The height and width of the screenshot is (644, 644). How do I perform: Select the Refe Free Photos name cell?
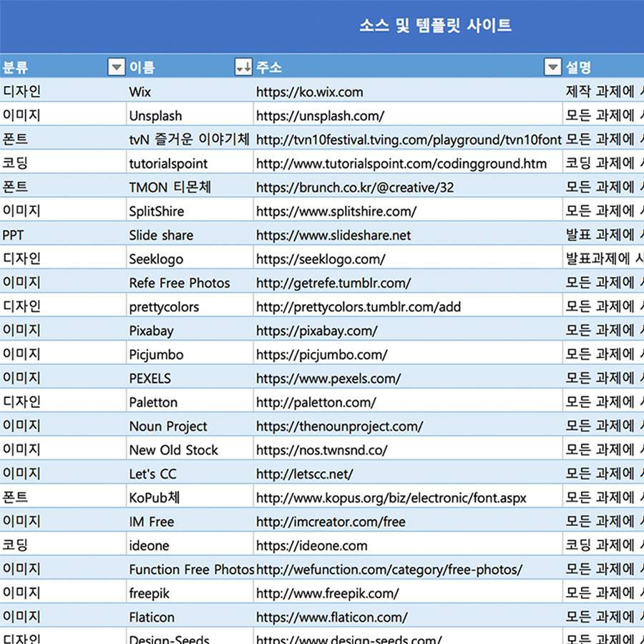pyautogui.click(x=190, y=283)
